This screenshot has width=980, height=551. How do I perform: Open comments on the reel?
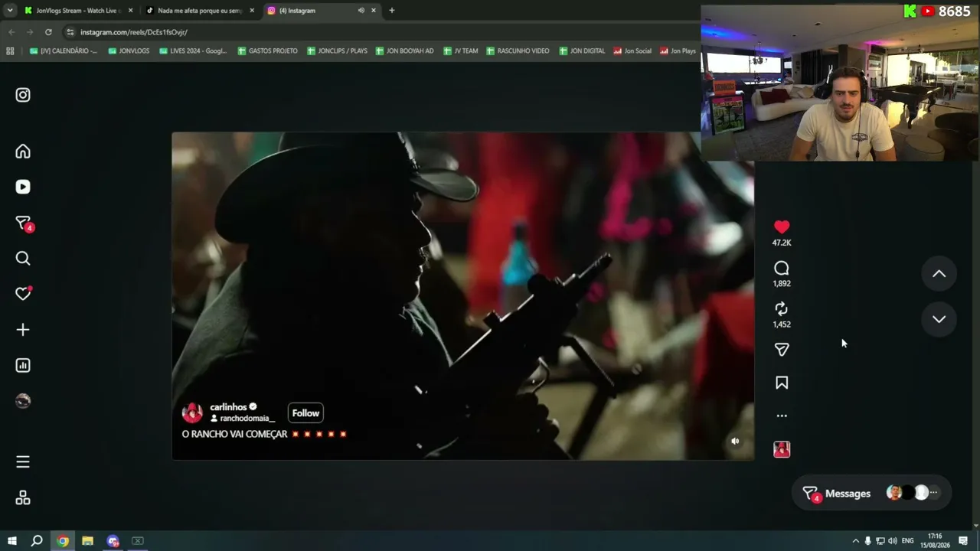tap(782, 268)
